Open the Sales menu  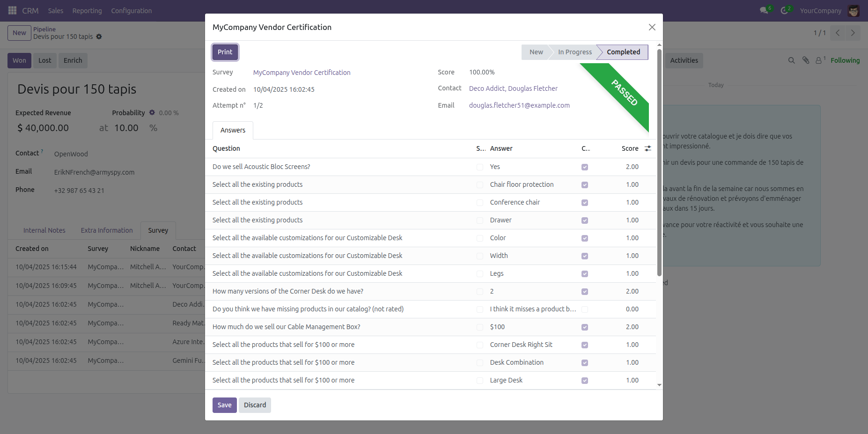click(x=56, y=10)
